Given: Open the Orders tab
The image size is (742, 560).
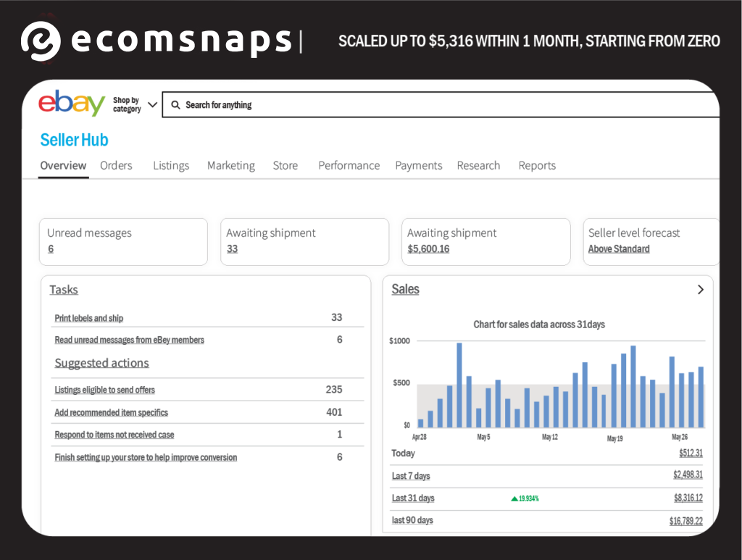Looking at the screenshot, I should coord(116,166).
